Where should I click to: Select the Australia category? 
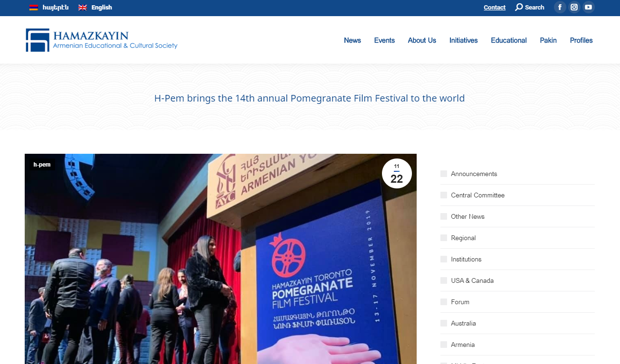(x=463, y=323)
